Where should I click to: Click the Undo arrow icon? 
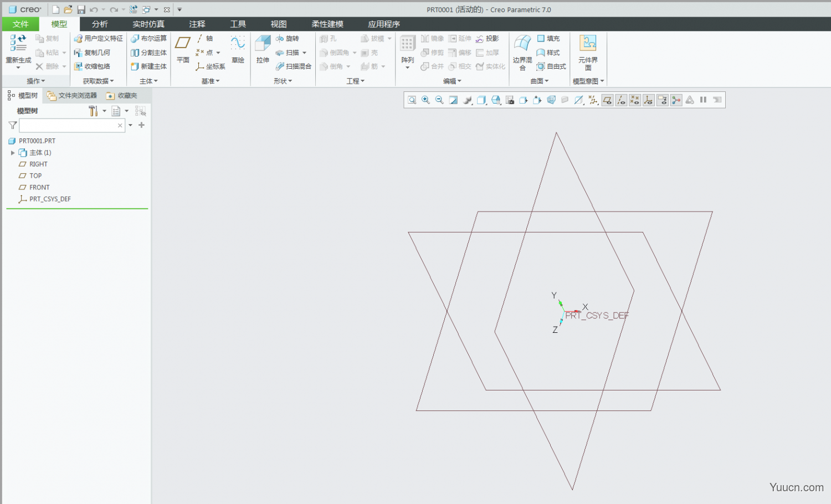[x=94, y=9]
